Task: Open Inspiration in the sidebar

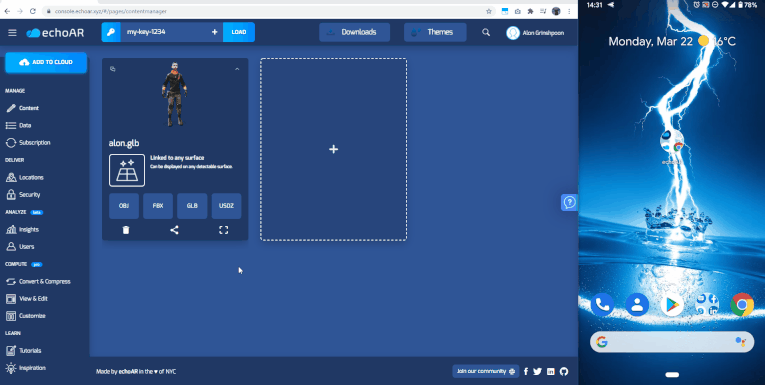Action: 25,368
